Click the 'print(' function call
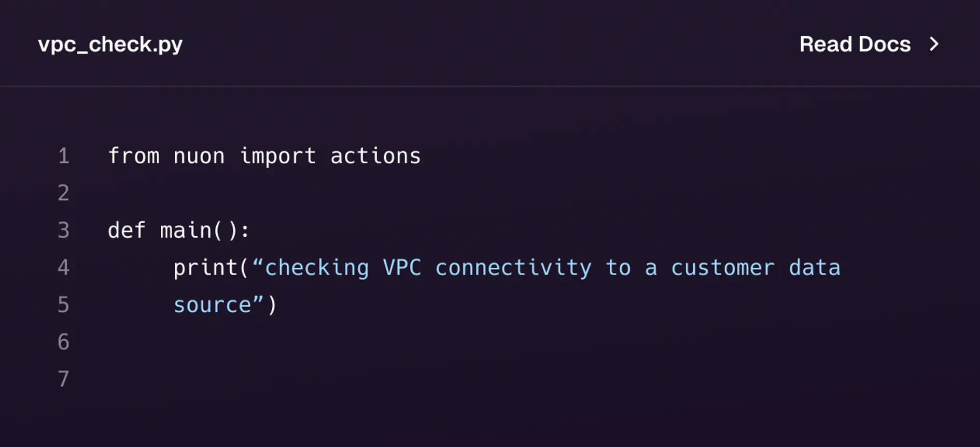This screenshot has height=447, width=980. point(212,268)
